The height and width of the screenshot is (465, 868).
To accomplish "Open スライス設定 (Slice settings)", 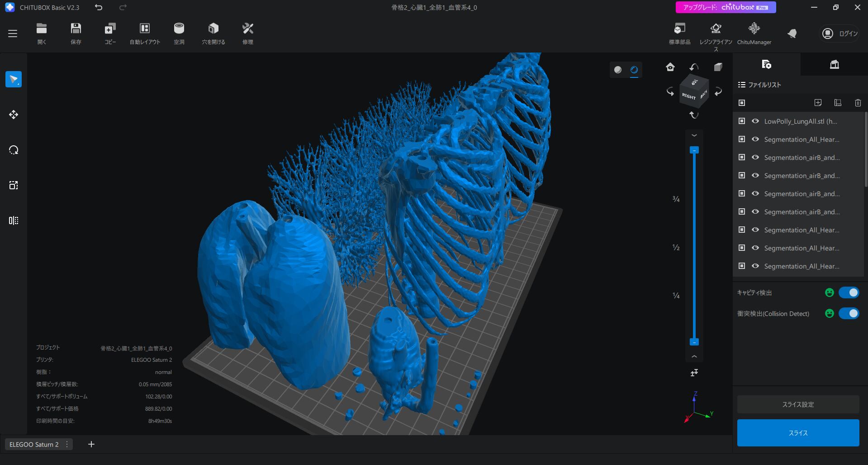I will tap(798, 404).
